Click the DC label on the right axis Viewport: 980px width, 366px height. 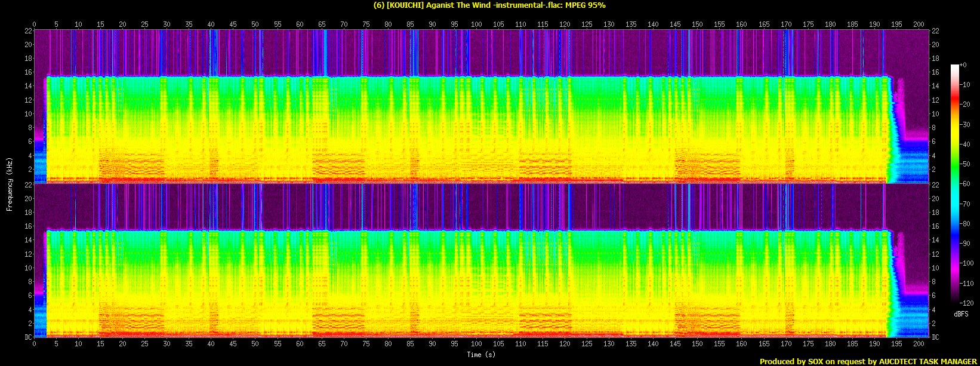click(935, 337)
